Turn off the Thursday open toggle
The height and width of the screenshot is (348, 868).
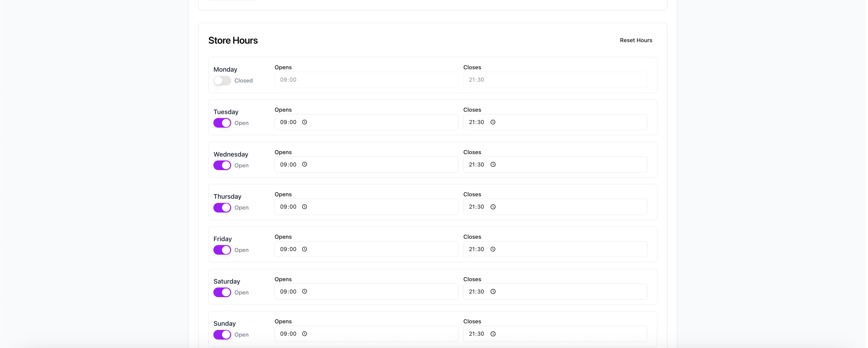(222, 208)
